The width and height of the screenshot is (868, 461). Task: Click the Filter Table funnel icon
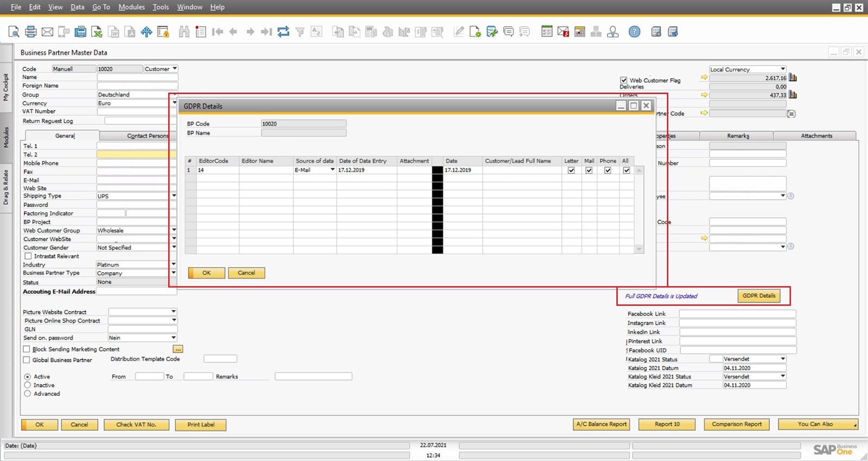(x=300, y=32)
